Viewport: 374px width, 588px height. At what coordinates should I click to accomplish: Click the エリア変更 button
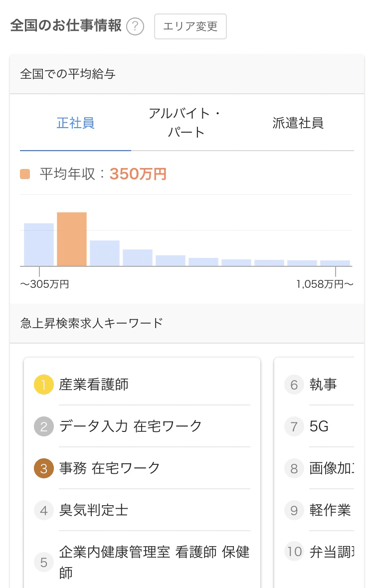190,26
